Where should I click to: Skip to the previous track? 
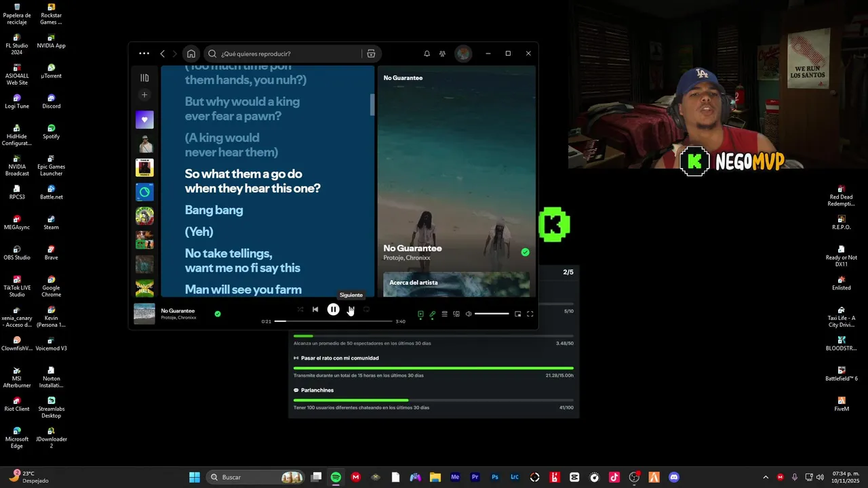coord(315,309)
